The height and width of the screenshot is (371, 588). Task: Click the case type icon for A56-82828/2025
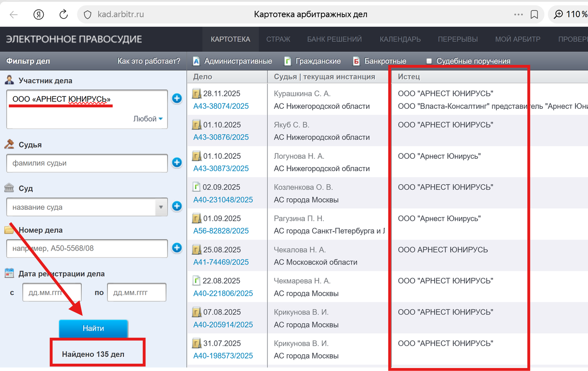pos(196,218)
